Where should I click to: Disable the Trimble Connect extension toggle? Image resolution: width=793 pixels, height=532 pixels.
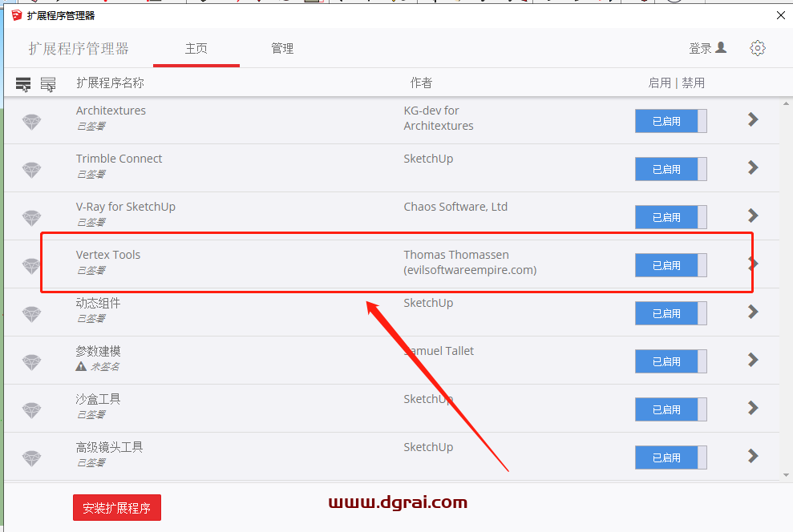(x=670, y=169)
